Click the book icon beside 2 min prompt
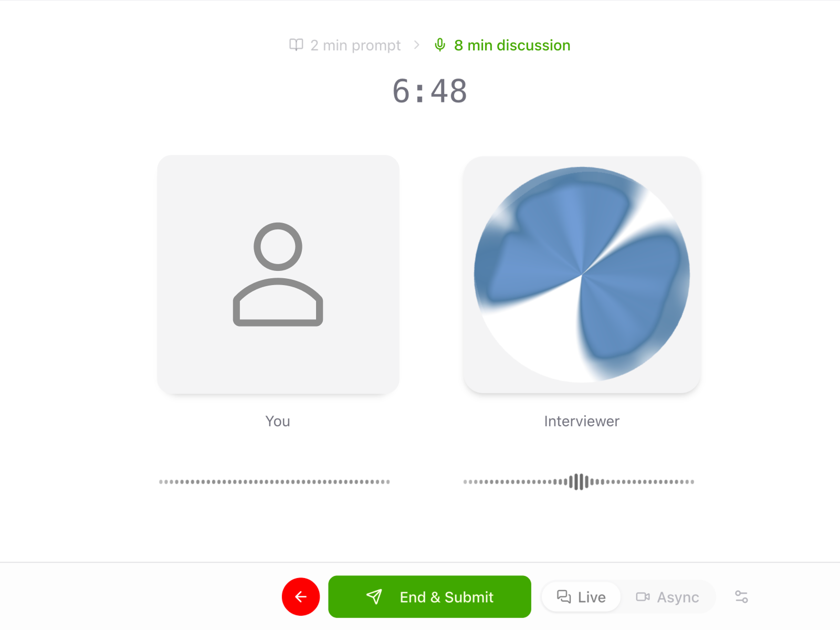This screenshot has width=840, height=630. click(296, 45)
